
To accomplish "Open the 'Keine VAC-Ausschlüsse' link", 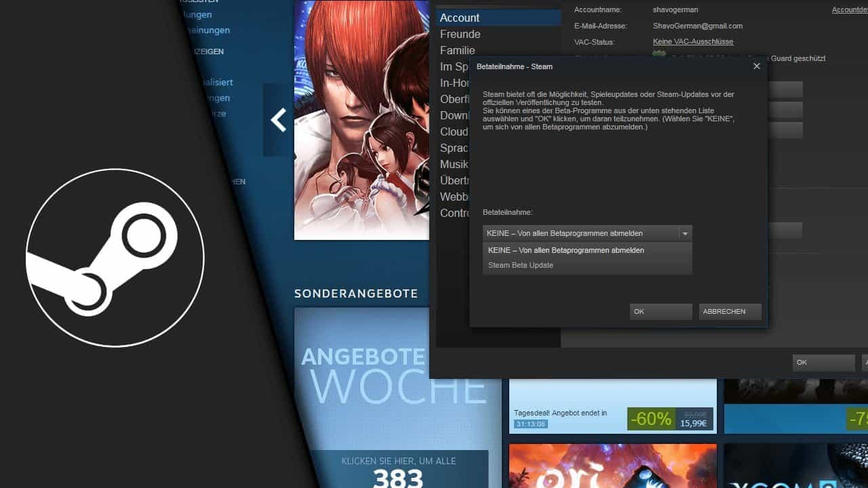I will pos(693,42).
